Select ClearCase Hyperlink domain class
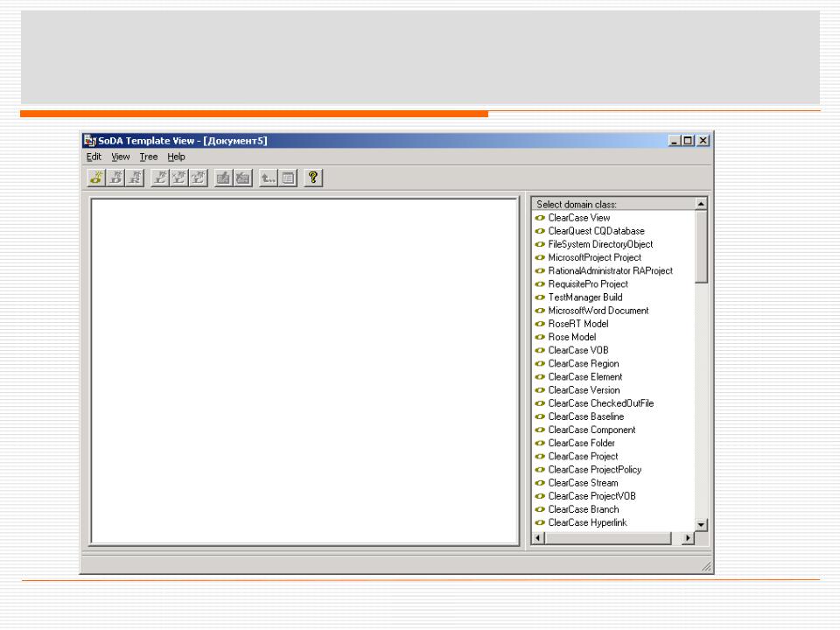The height and width of the screenshot is (630, 840). pyautogui.click(x=587, y=523)
